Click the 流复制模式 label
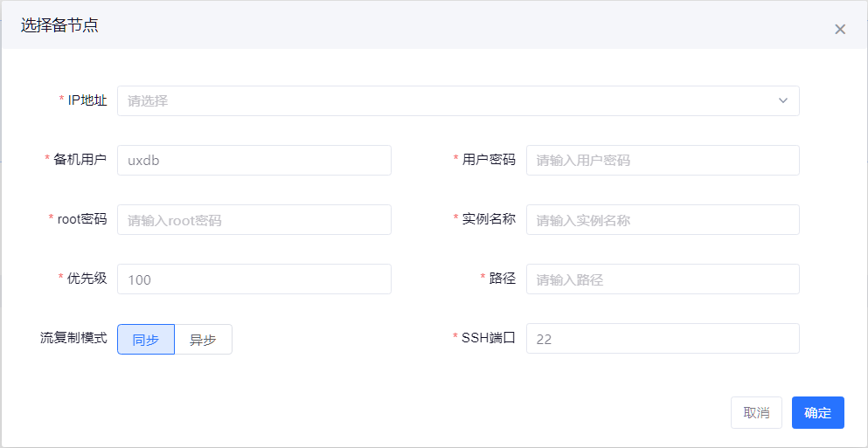This screenshot has width=868, height=448. tap(73, 338)
